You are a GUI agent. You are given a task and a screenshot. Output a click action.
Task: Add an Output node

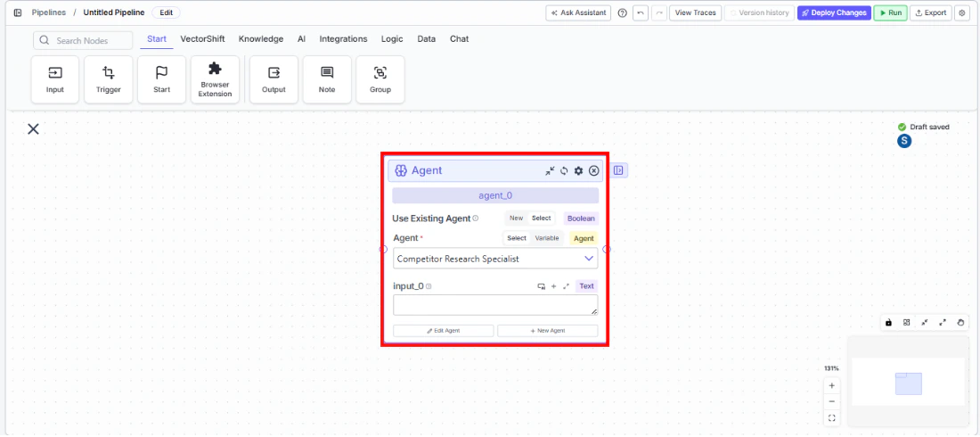pyautogui.click(x=274, y=79)
